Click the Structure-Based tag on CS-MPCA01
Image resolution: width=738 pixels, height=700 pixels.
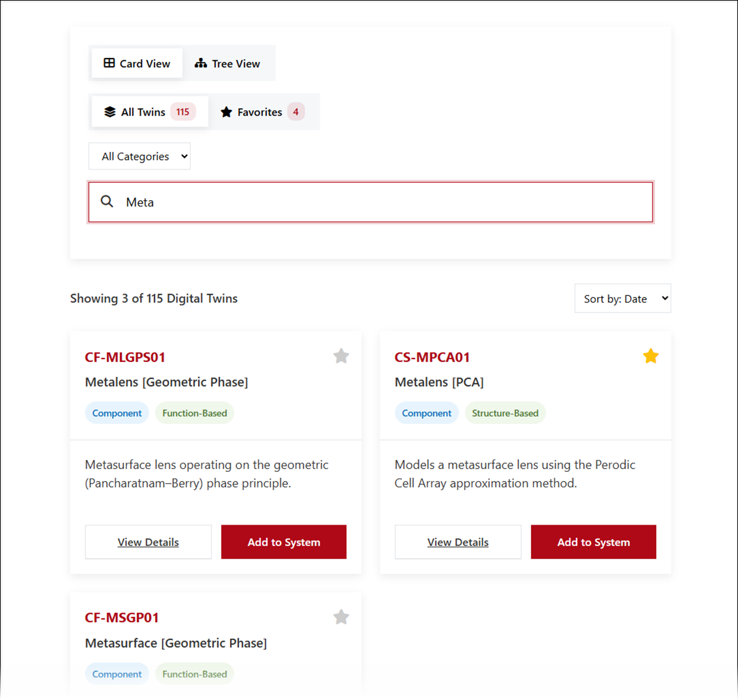click(505, 413)
